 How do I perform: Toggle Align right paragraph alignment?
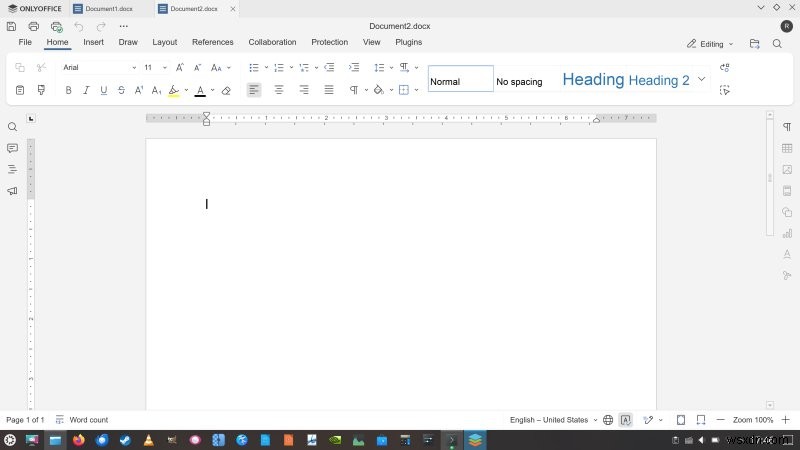(x=304, y=90)
